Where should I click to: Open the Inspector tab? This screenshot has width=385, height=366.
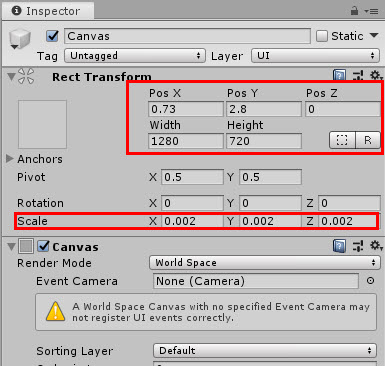pos(48,11)
